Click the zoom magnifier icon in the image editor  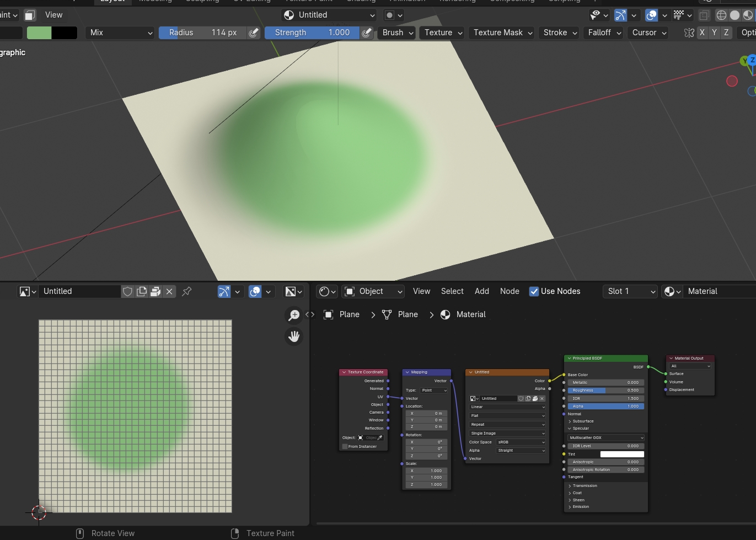click(x=294, y=315)
